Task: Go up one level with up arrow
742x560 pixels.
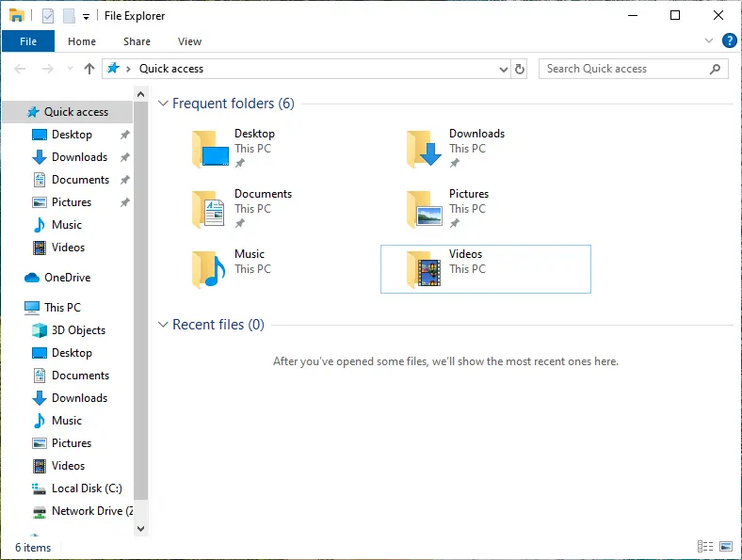Action: pos(89,69)
